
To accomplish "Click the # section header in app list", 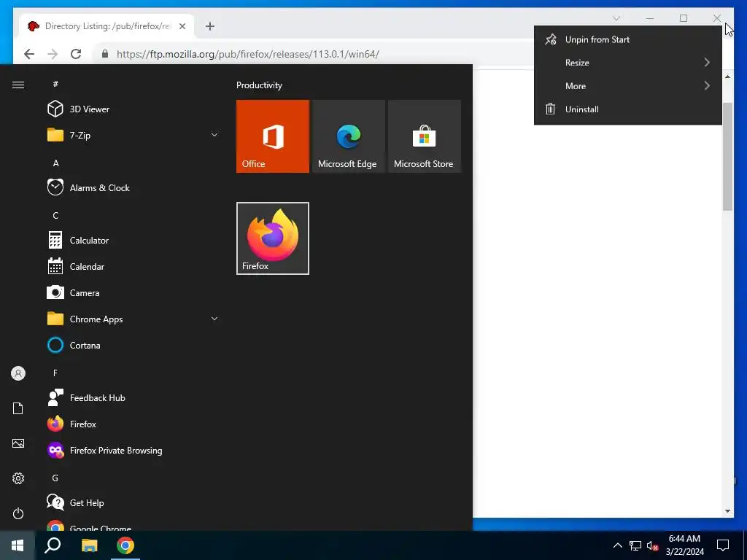I will [55, 84].
